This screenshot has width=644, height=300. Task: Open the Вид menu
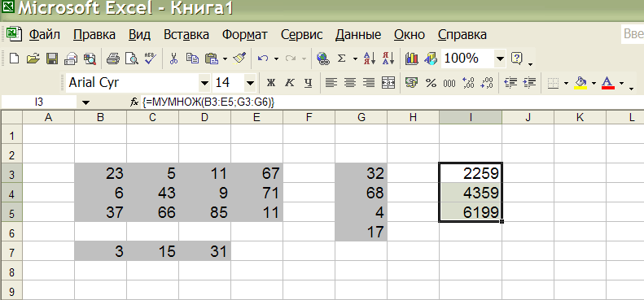(x=139, y=34)
